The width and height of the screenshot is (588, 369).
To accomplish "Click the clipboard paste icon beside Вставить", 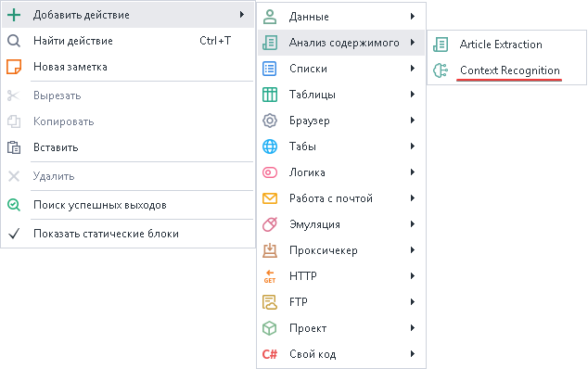I will (x=14, y=147).
